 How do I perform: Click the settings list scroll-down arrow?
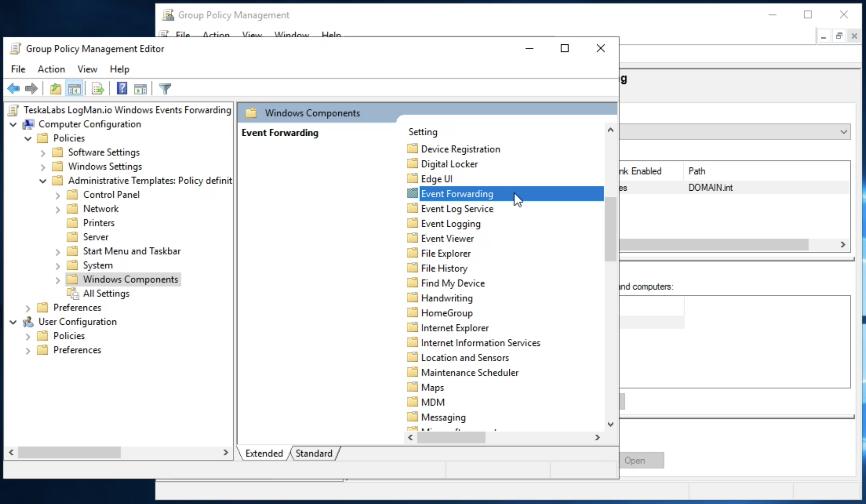tap(610, 424)
